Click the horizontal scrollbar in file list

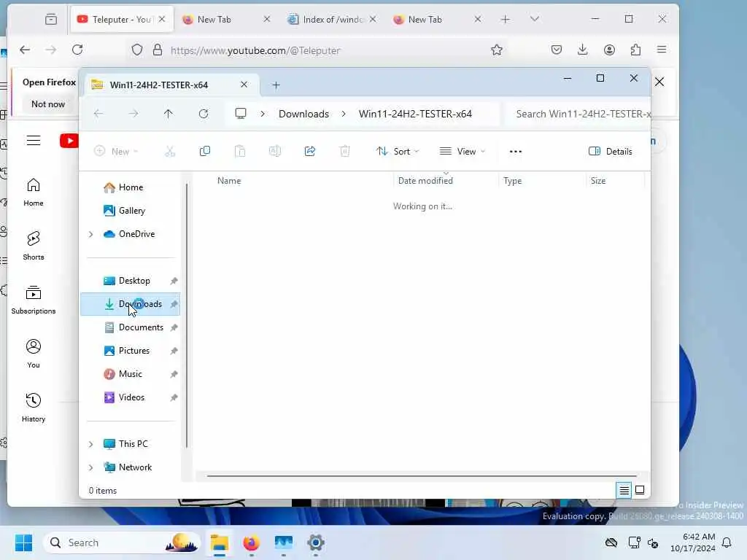(x=422, y=475)
